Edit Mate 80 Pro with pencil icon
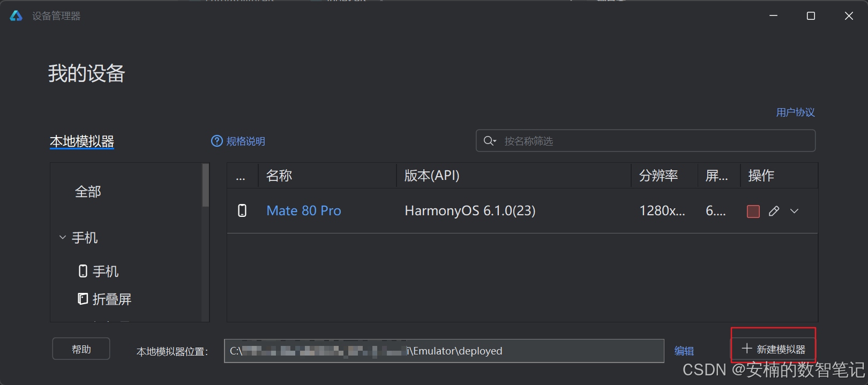Viewport: 868px width, 385px height. (774, 211)
